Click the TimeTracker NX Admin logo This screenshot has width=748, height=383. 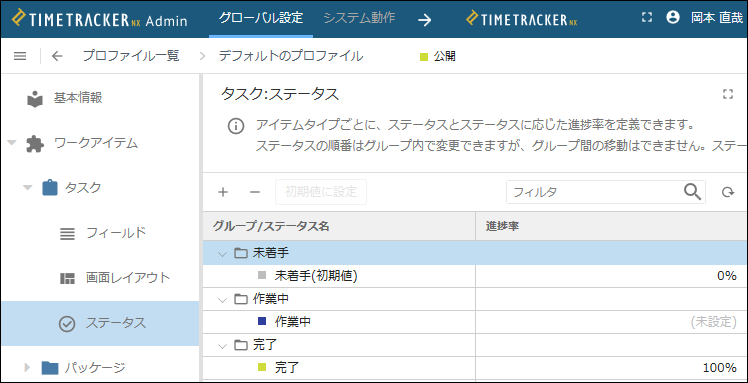tap(100, 20)
